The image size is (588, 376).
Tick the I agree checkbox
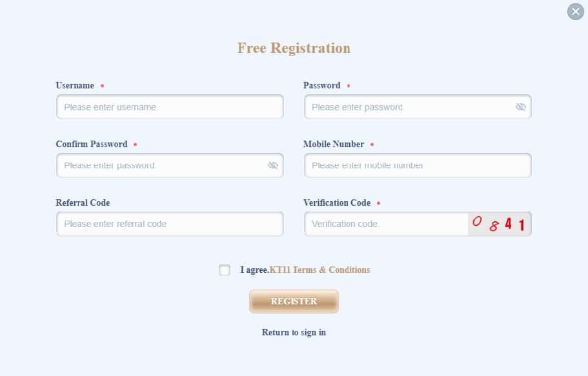(225, 270)
